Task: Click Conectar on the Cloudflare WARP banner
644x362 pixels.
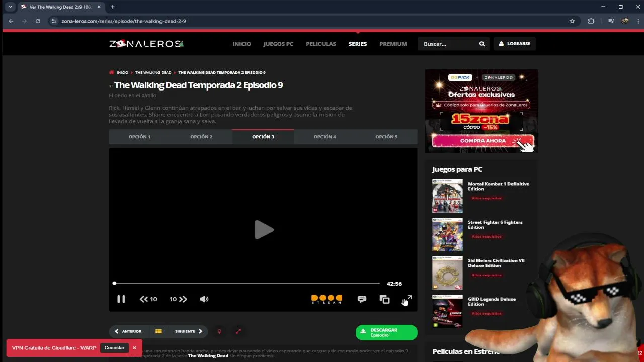Action: (114, 348)
